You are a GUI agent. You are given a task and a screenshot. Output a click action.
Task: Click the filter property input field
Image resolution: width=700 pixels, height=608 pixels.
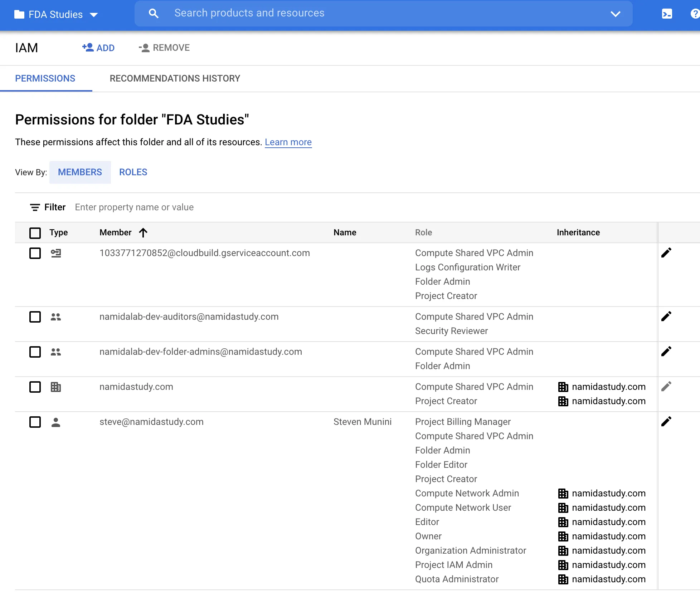134,207
